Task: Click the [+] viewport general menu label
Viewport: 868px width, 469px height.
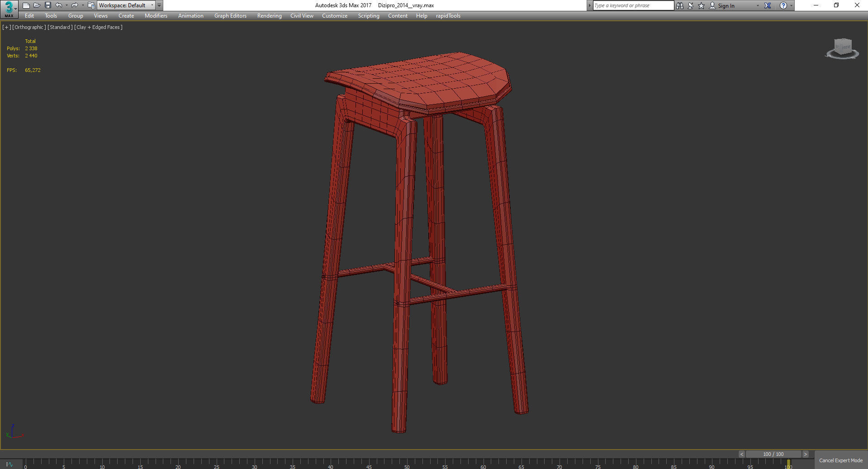Action: tap(6, 27)
